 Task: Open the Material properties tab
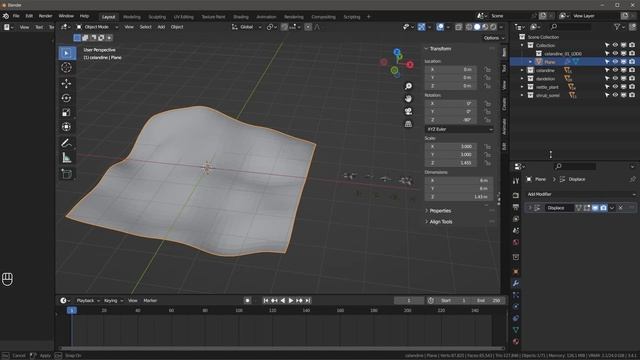click(x=516, y=342)
